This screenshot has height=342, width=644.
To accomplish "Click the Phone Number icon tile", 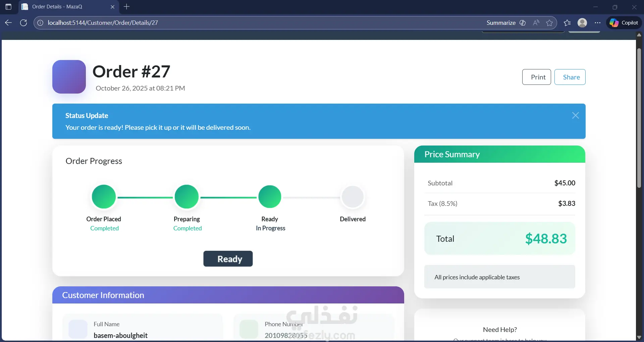I will coord(249,329).
